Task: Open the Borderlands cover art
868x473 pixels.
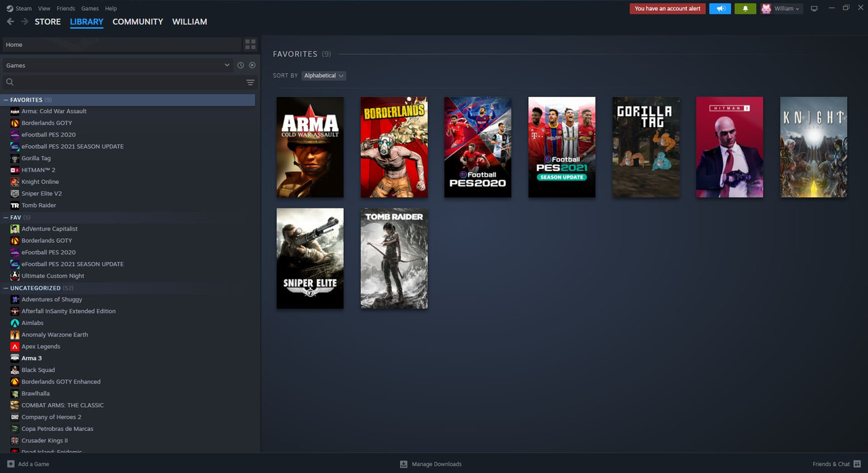Action: click(394, 147)
